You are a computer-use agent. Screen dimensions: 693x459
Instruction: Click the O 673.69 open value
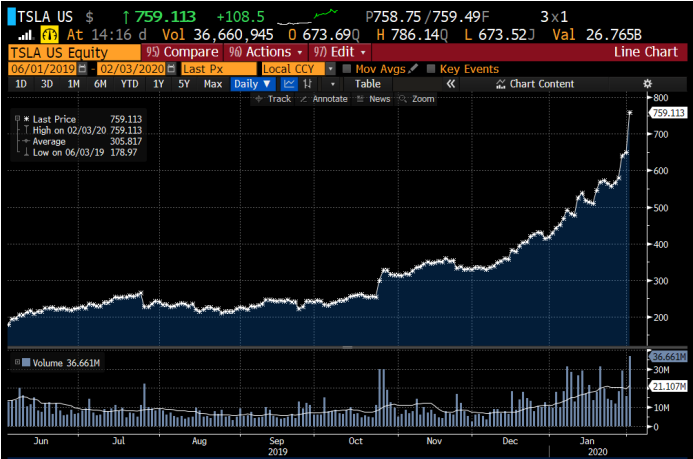click(x=324, y=34)
